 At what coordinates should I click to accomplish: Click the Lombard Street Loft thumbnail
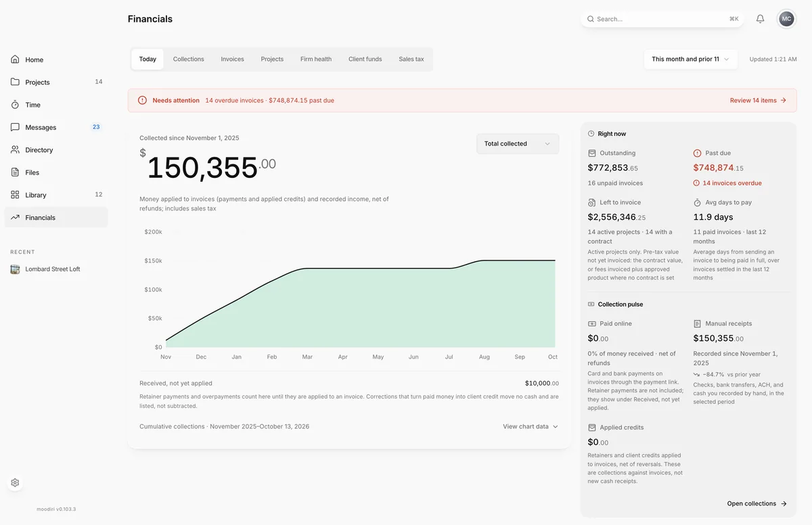tap(15, 269)
